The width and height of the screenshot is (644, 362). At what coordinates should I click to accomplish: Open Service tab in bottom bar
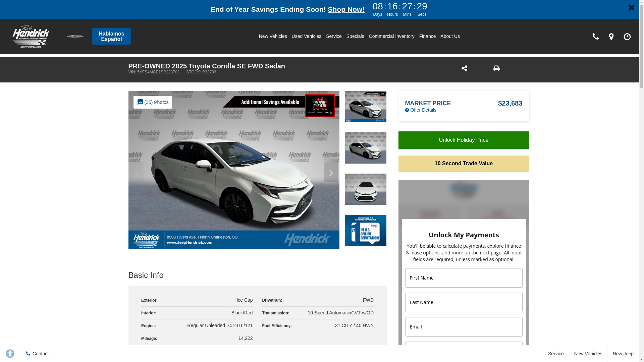tap(556, 354)
